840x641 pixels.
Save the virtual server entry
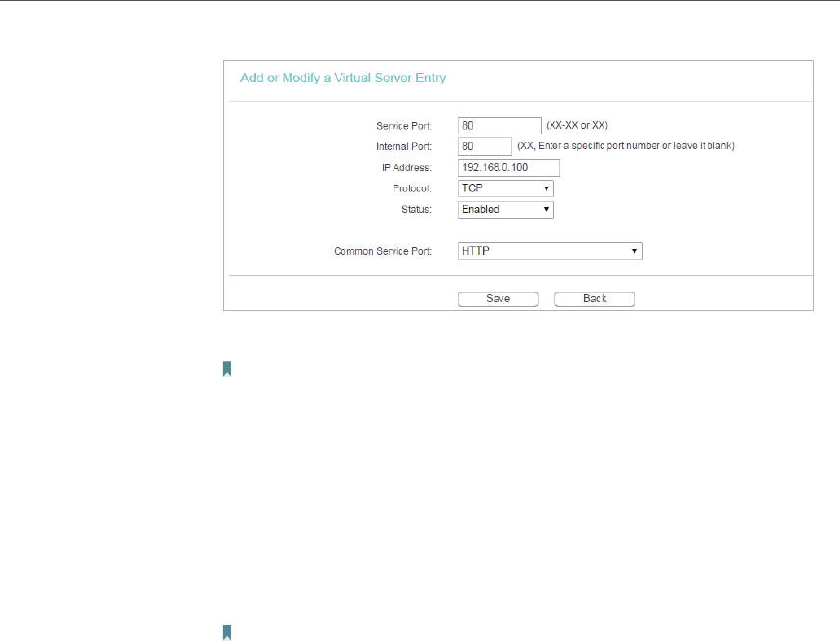pyautogui.click(x=499, y=299)
